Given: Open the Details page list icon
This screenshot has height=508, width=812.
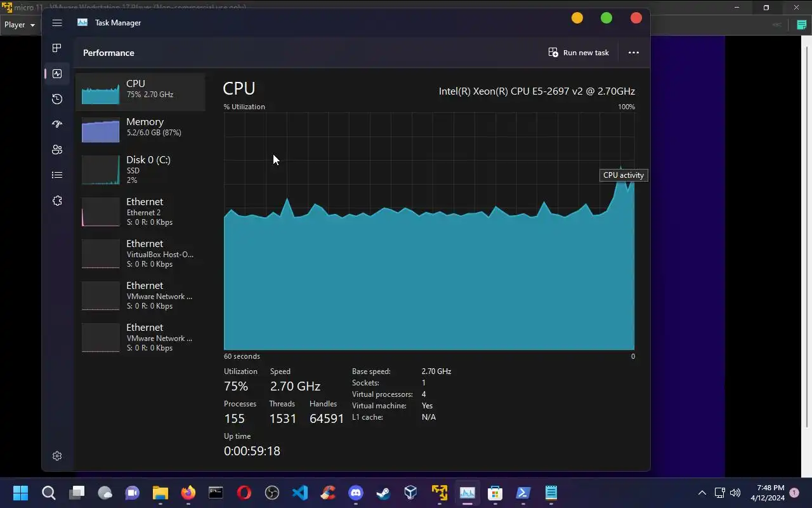Looking at the screenshot, I should (57, 175).
